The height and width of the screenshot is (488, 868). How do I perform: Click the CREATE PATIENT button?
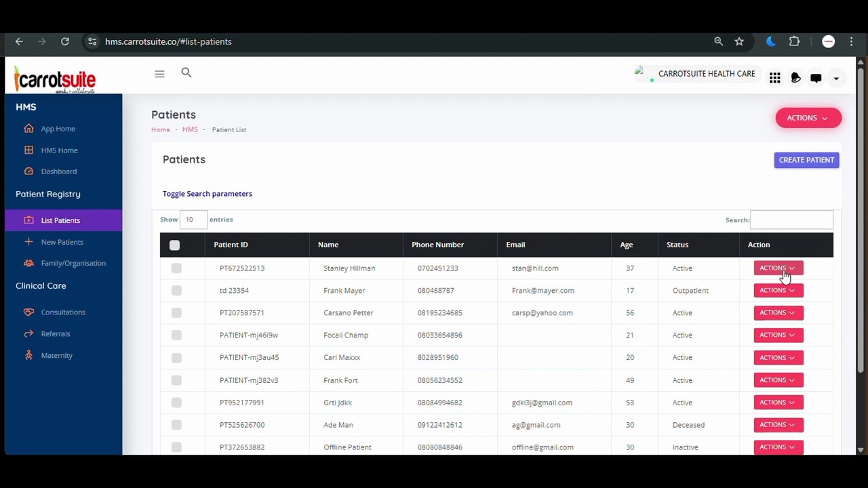(807, 160)
